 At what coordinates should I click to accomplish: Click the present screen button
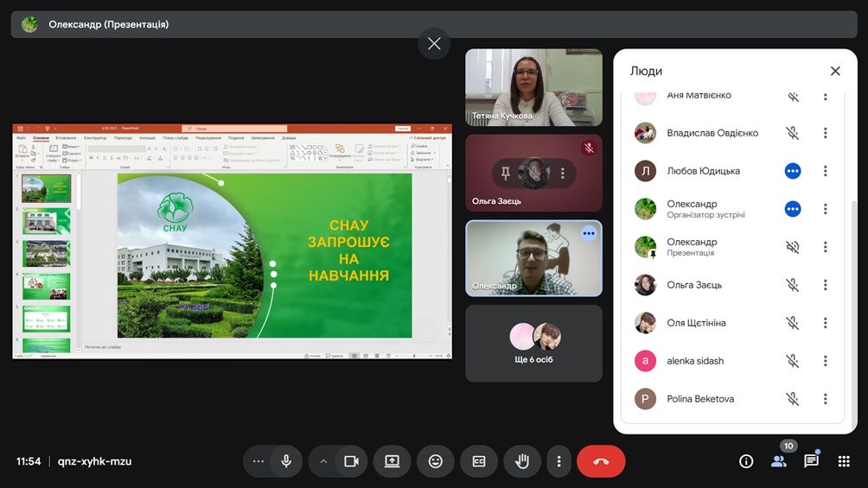pyautogui.click(x=392, y=461)
